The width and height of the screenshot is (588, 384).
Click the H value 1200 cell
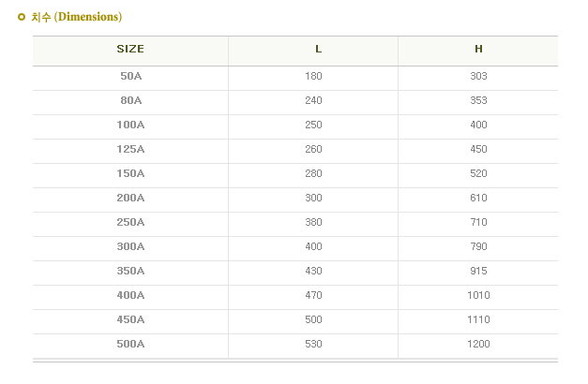[x=478, y=344]
